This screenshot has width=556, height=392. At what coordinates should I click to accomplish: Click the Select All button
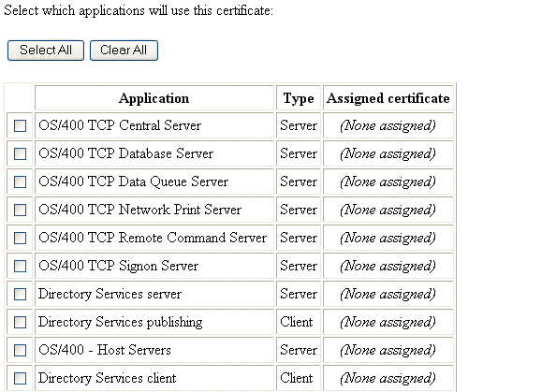pyautogui.click(x=46, y=51)
